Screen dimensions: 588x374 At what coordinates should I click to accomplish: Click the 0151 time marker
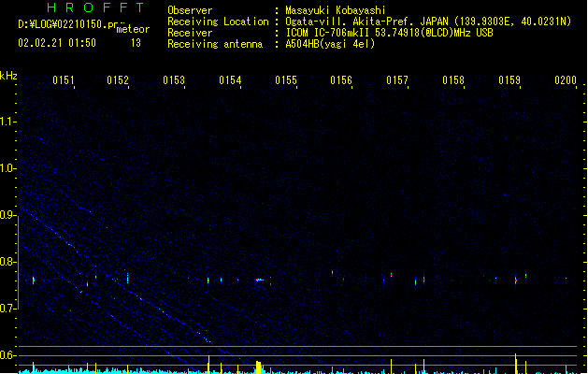tap(64, 80)
